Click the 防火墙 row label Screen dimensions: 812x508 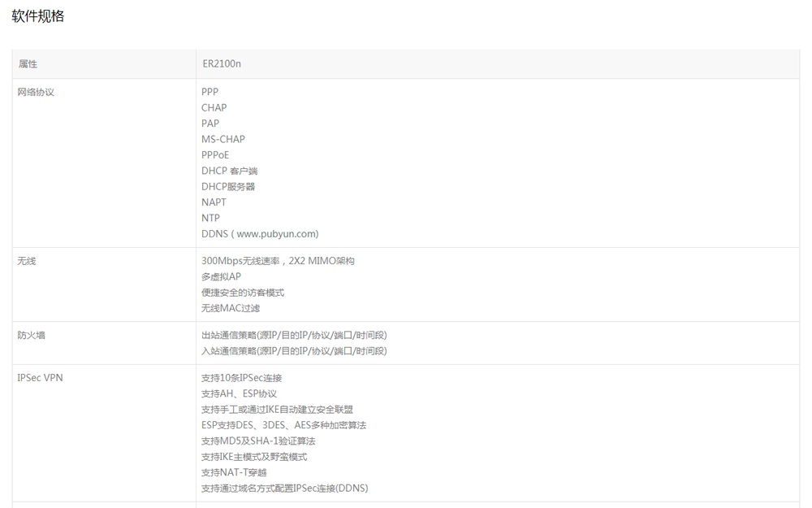pyautogui.click(x=31, y=336)
